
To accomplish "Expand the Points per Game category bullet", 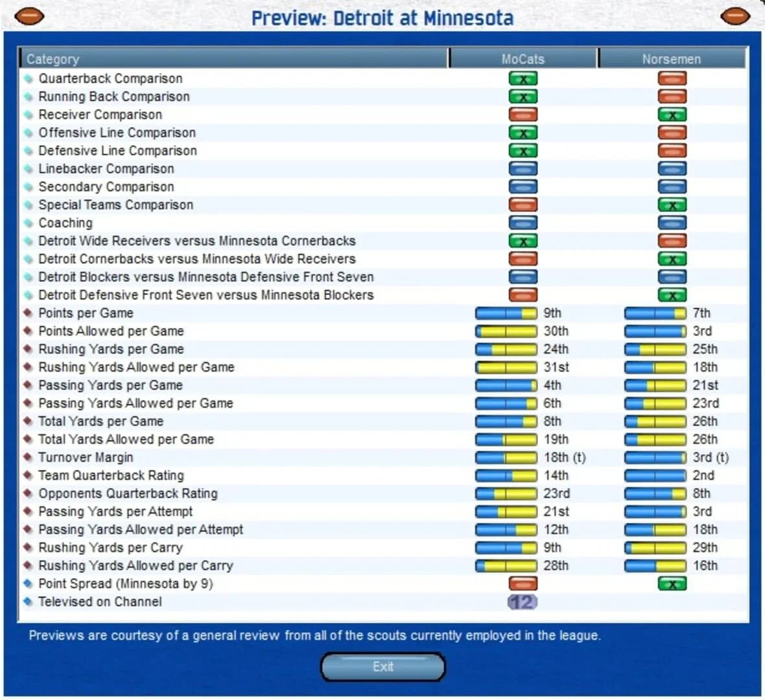I will [29, 313].
